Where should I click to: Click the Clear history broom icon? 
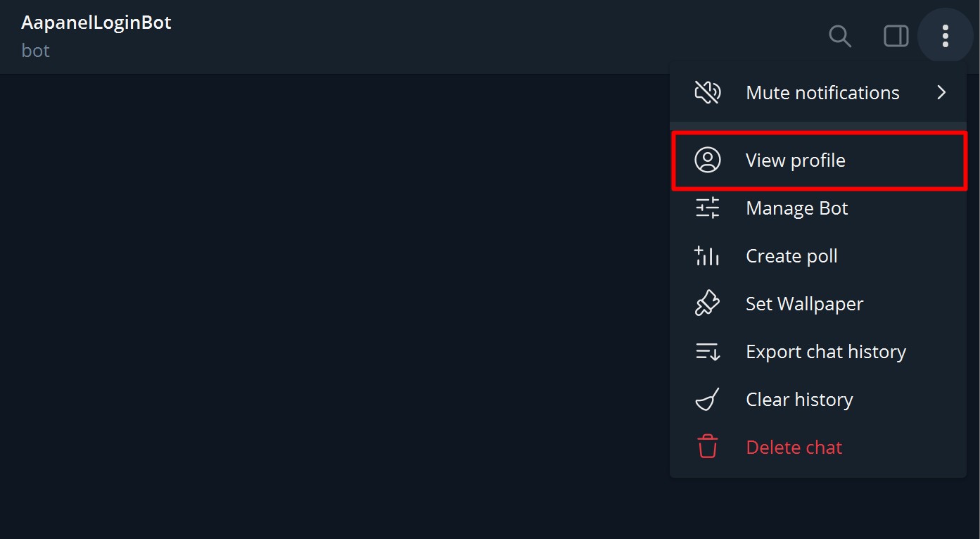tap(707, 400)
